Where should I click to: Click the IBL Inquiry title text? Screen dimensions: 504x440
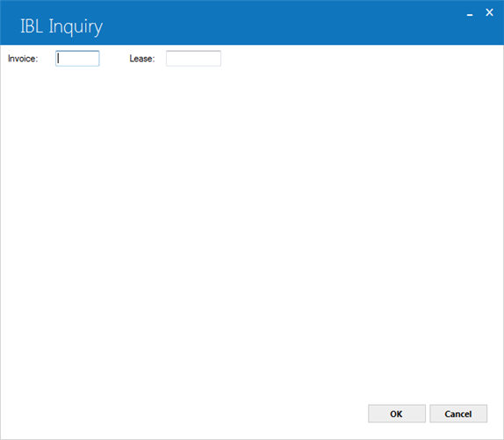61,26
